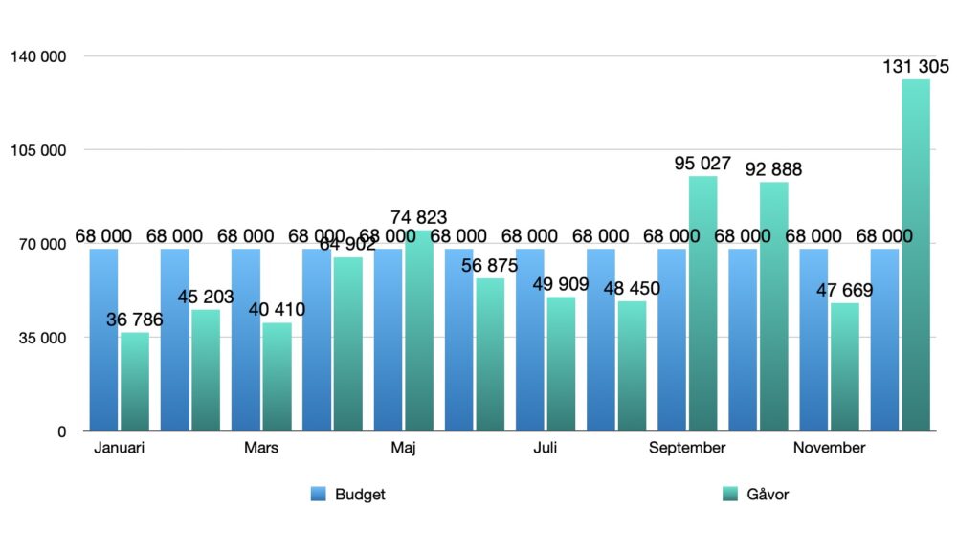Select the 45 203 data label
The height and width of the screenshot is (552, 980).
pyautogui.click(x=206, y=297)
